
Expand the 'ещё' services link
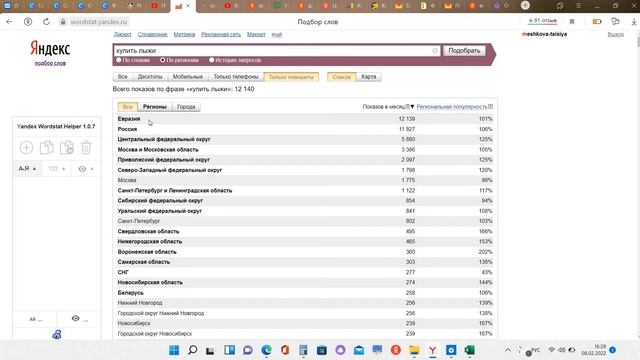277,34
